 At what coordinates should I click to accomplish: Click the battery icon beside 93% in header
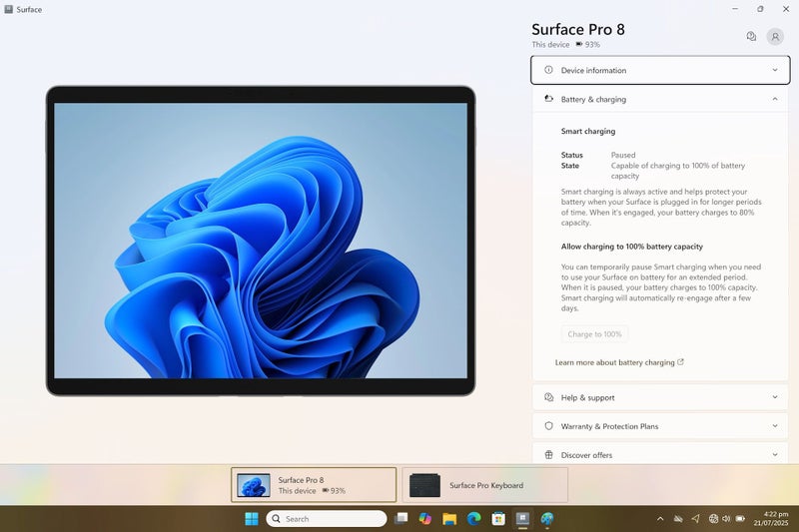[x=579, y=44]
